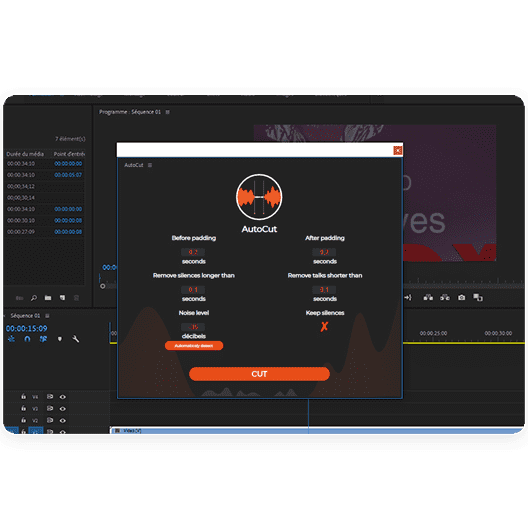Viewport: 528px width, 528px height.
Task: Click the Extract button in program monitor
Action: click(x=445, y=297)
